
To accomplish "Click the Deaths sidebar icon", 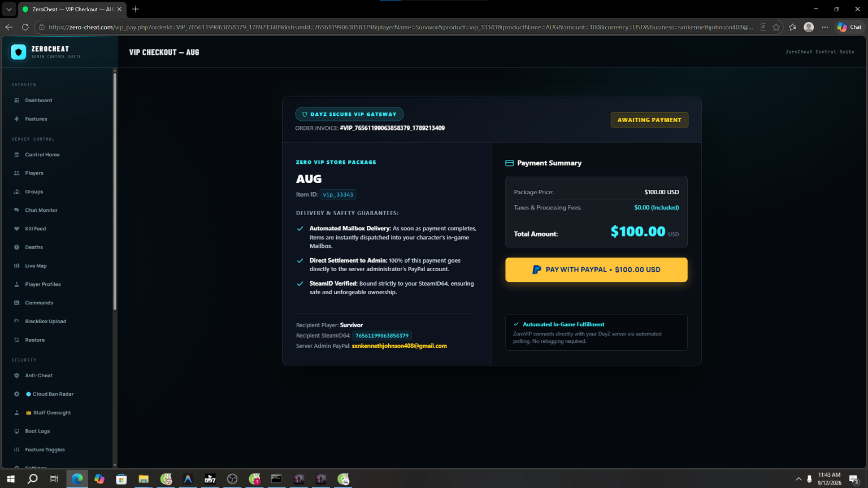I will tap(16, 247).
